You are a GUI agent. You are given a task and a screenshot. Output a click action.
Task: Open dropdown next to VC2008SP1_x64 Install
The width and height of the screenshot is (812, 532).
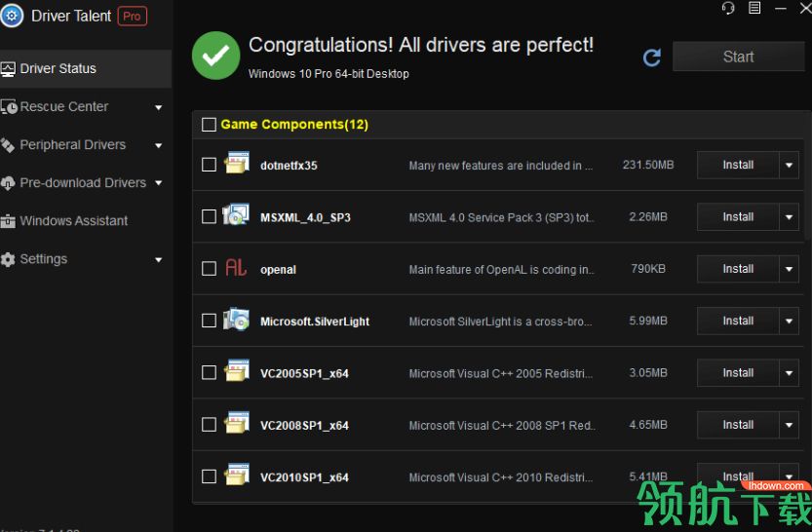789,425
